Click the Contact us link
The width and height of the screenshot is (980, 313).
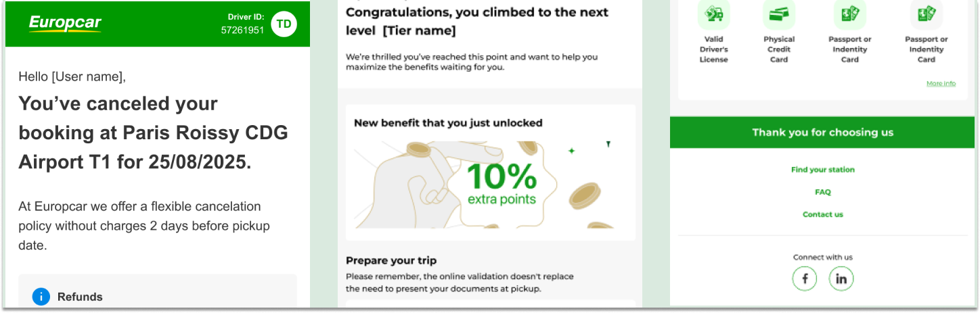[822, 214]
